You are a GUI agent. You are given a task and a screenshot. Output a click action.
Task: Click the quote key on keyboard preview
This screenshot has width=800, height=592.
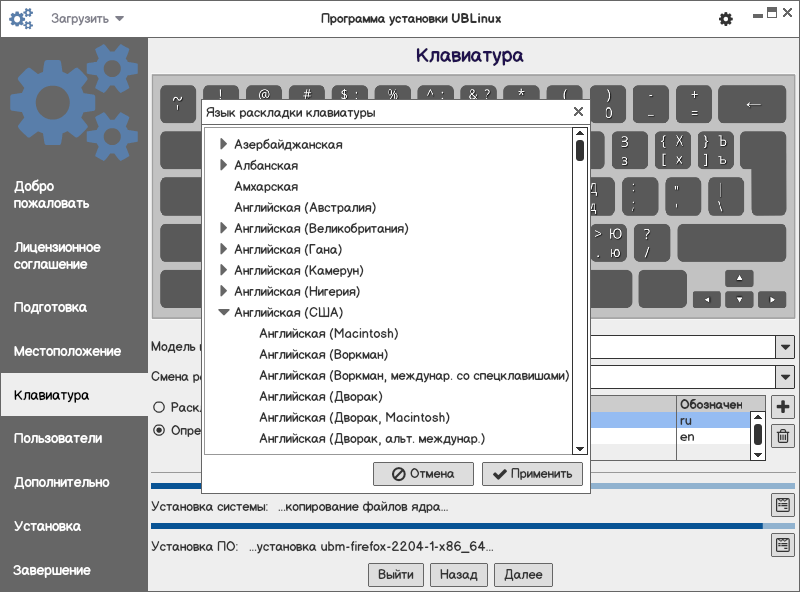point(683,197)
